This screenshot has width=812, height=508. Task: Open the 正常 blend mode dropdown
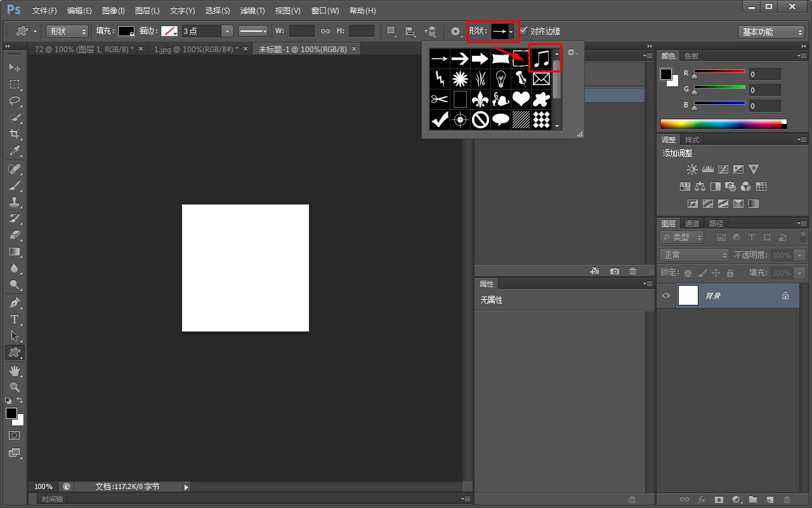694,255
